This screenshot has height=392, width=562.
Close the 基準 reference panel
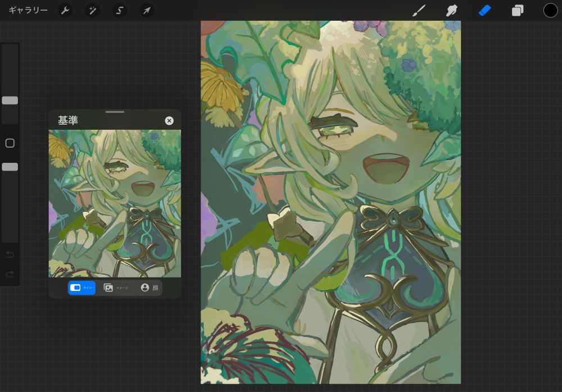point(169,121)
